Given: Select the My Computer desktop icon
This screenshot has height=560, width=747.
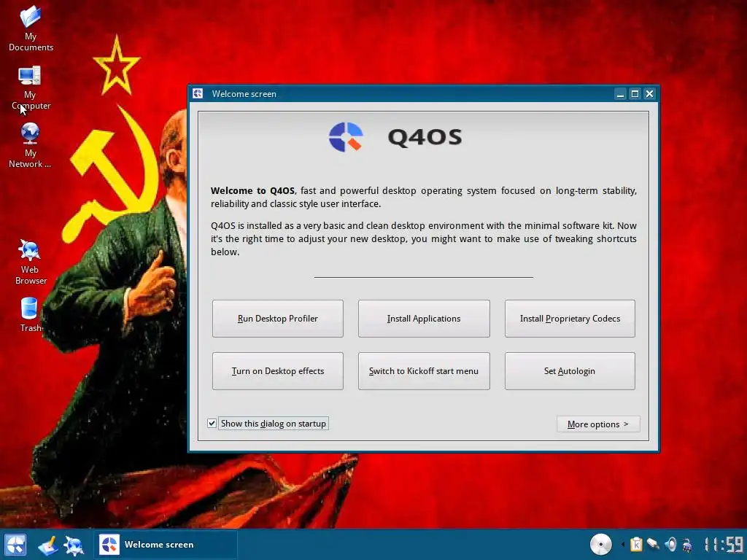Looking at the screenshot, I should pos(30,87).
